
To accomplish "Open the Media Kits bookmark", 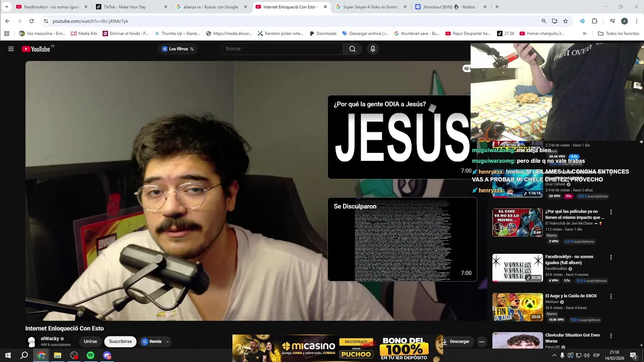I will (84, 34).
